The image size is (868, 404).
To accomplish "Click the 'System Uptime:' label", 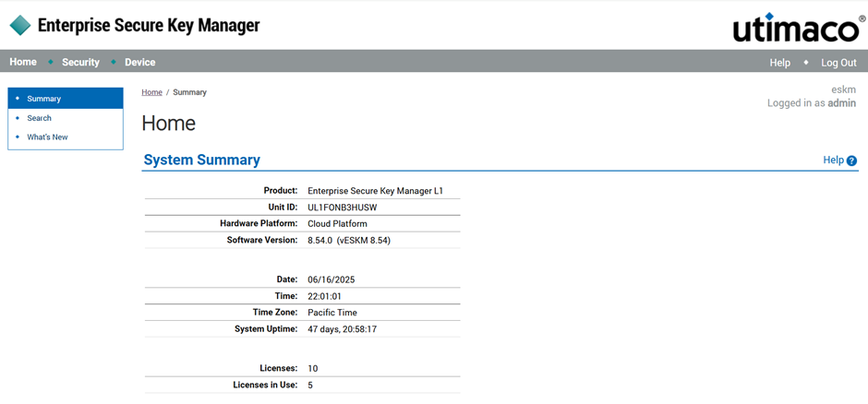I will coord(266,329).
